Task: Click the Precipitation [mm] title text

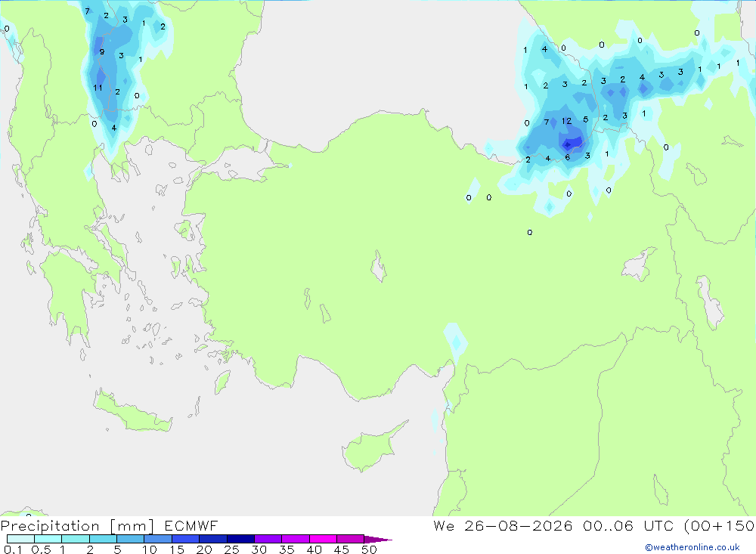Action: pyautogui.click(x=77, y=525)
